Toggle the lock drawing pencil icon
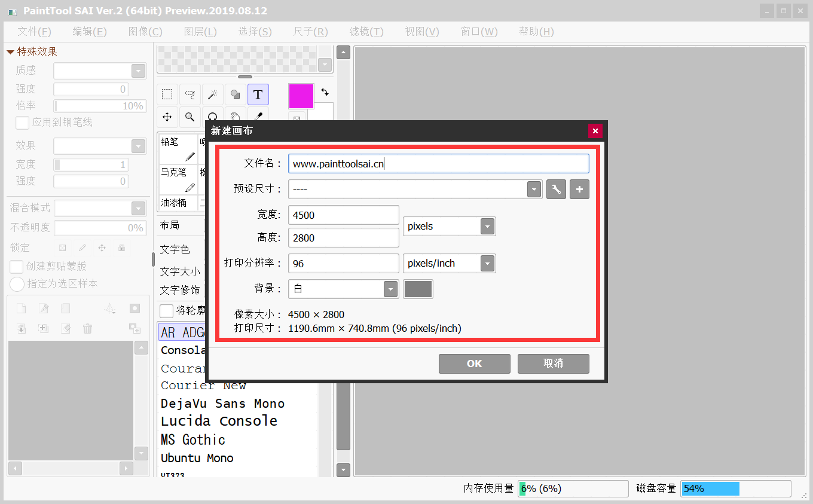Viewport: 813px width, 504px height. [x=82, y=248]
